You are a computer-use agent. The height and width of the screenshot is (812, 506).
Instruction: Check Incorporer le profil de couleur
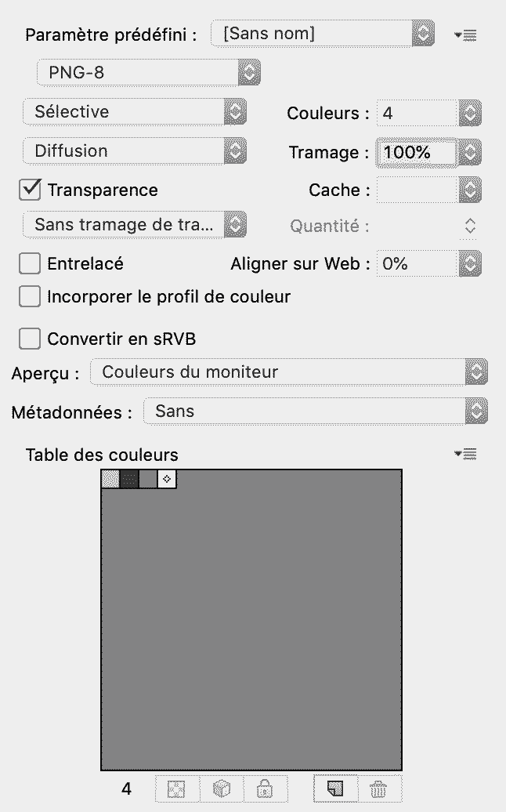click(x=30, y=297)
